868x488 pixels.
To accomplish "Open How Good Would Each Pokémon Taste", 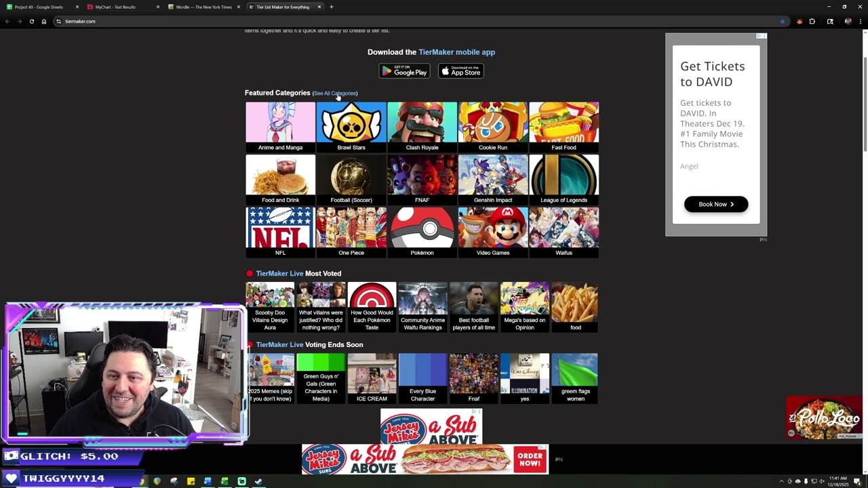I will 372,307.
